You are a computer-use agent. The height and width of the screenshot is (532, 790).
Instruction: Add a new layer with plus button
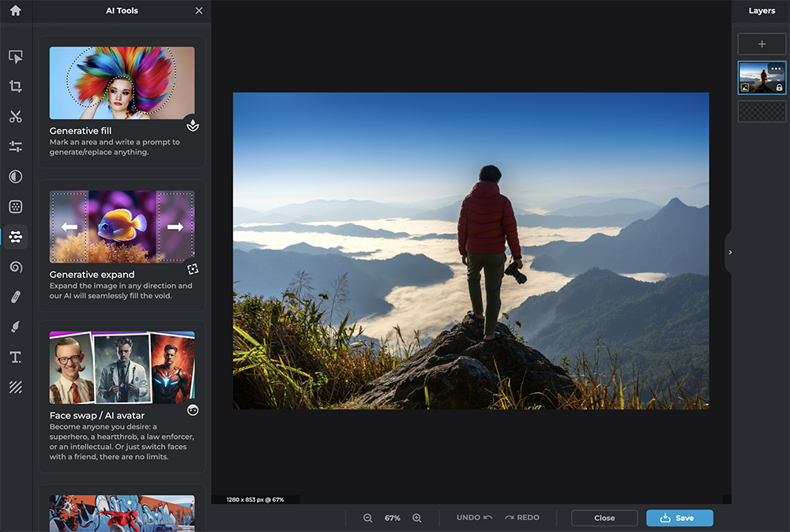point(762,44)
